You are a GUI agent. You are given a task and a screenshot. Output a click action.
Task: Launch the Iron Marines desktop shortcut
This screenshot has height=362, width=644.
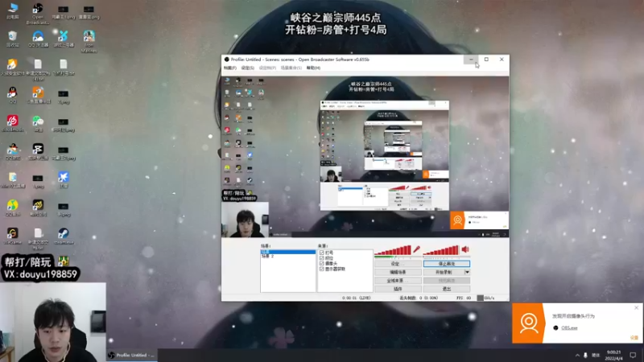point(89,41)
